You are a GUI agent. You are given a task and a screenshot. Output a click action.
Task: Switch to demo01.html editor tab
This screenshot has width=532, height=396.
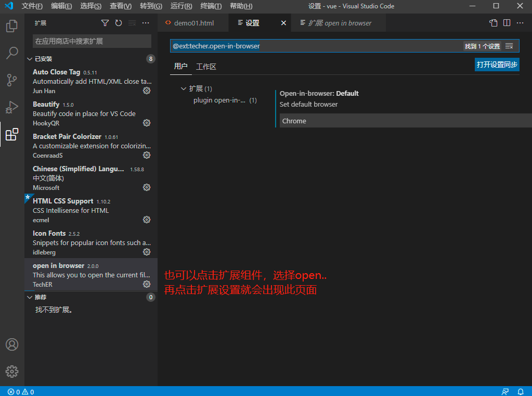click(193, 23)
